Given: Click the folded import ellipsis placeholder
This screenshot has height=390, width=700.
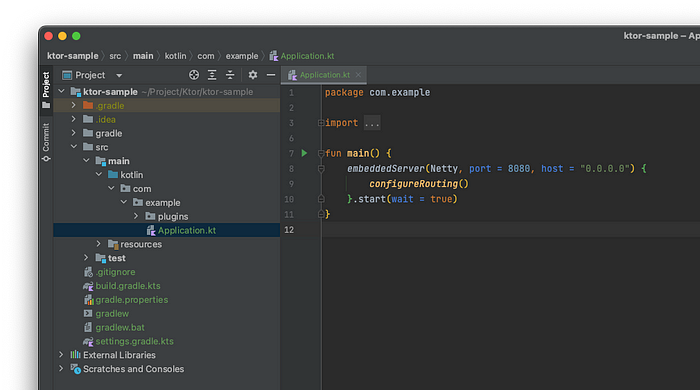Looking at the screenshot, I should click(x=372, y=123).
